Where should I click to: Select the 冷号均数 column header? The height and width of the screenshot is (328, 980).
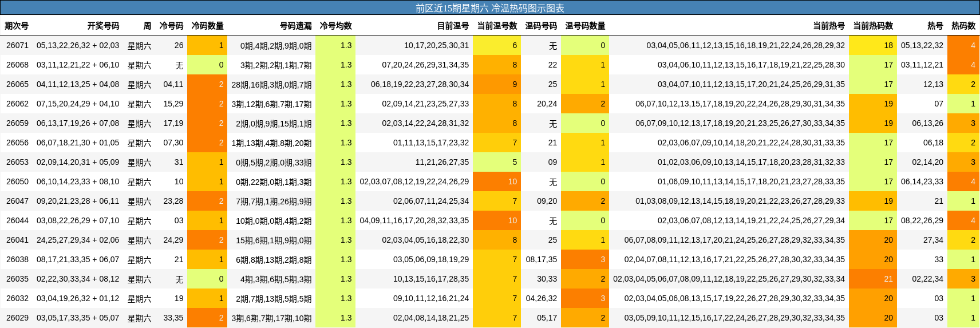[x=335, y=26]
